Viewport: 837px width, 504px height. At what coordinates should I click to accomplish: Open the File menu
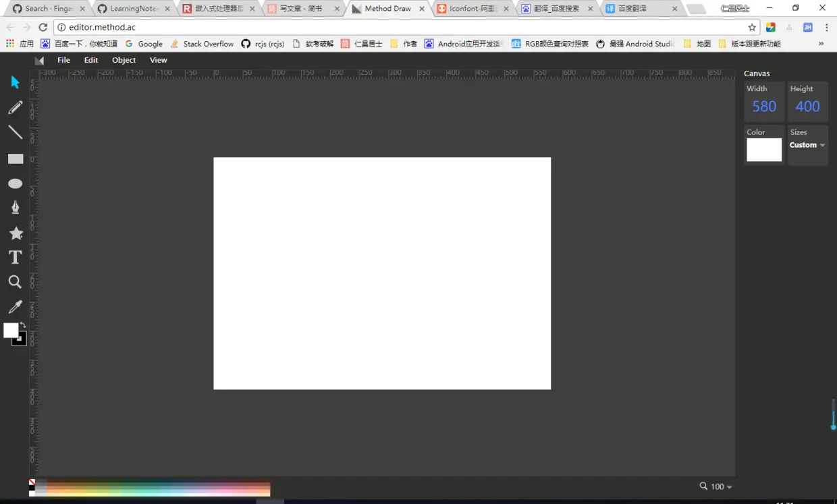click(x=63, y=60)
